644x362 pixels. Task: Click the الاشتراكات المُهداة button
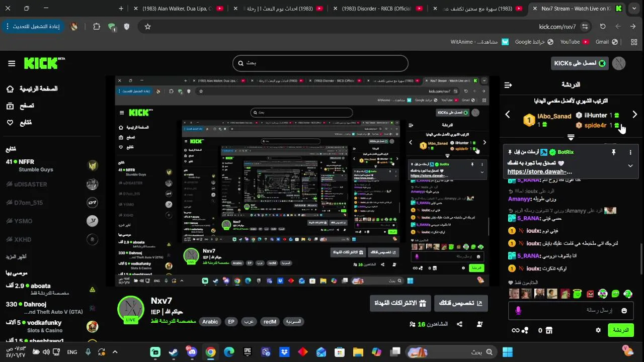point(400,303)
